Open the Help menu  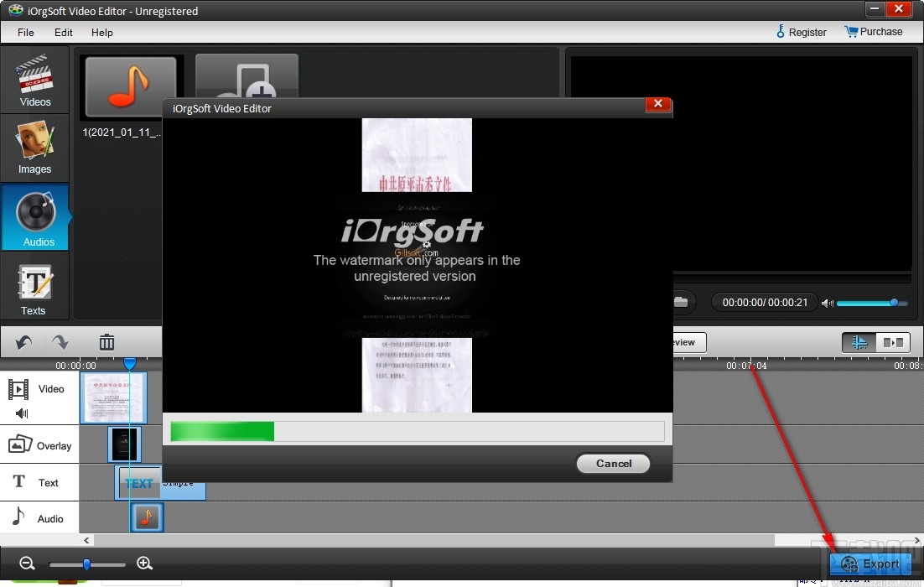click(x=101, y=33)
